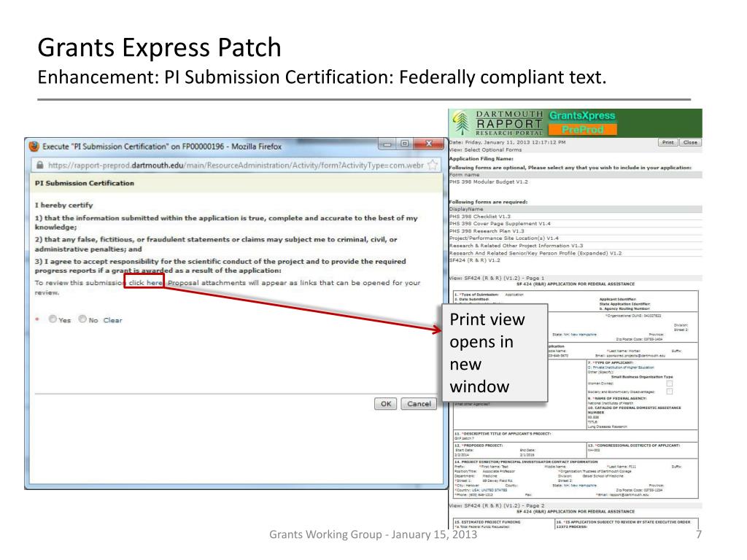Click Research And Related Senior/Key Person Profile row
The height and width of the screenshot is (560, 747).
[x=575, y=253]
